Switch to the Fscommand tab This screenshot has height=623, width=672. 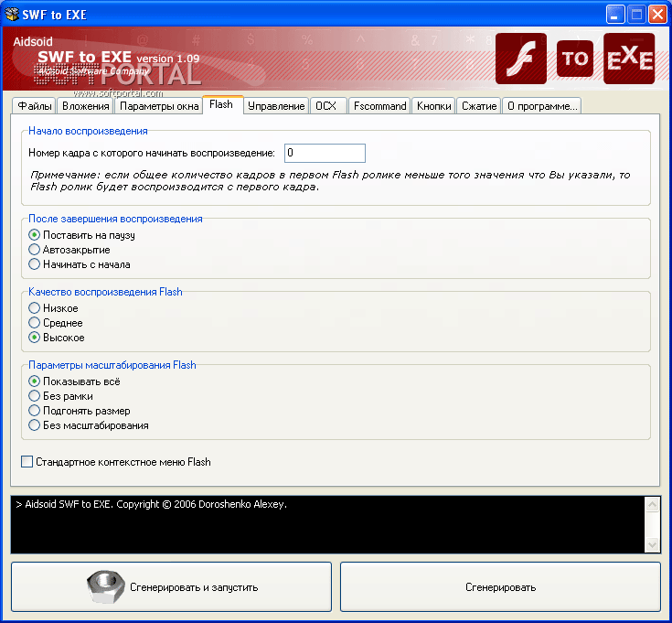[x=379, y=106]
